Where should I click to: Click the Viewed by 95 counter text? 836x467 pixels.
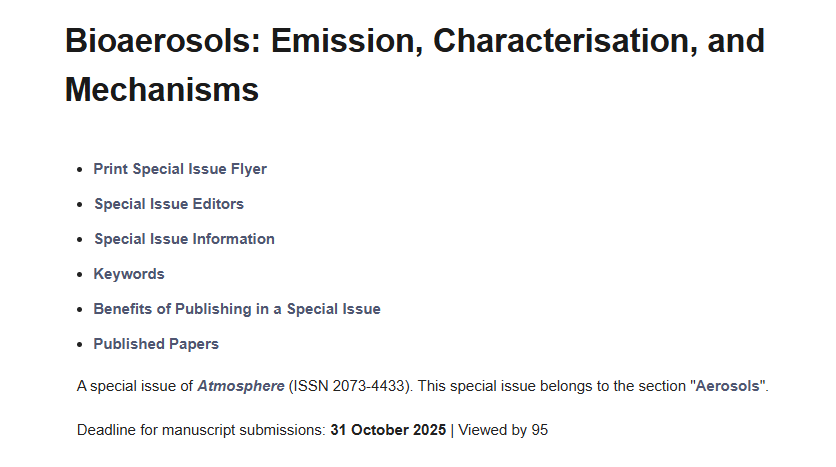[503, 430]
